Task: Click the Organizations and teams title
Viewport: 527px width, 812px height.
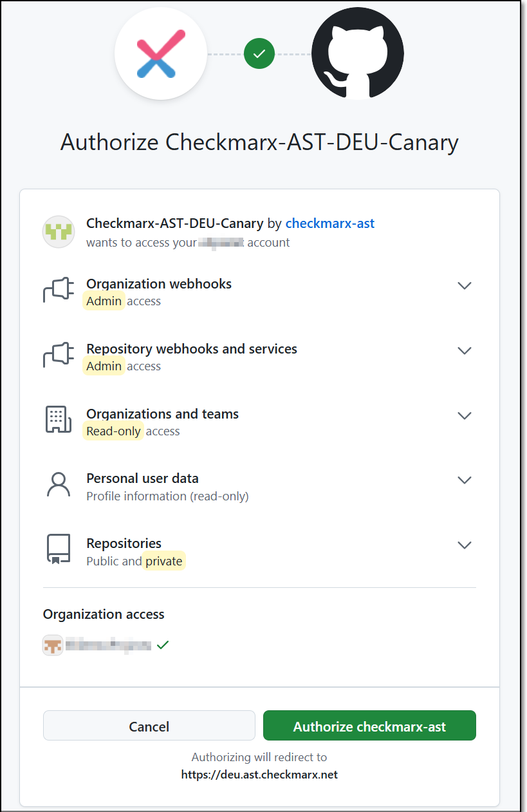Action: [x=163, y=414]
